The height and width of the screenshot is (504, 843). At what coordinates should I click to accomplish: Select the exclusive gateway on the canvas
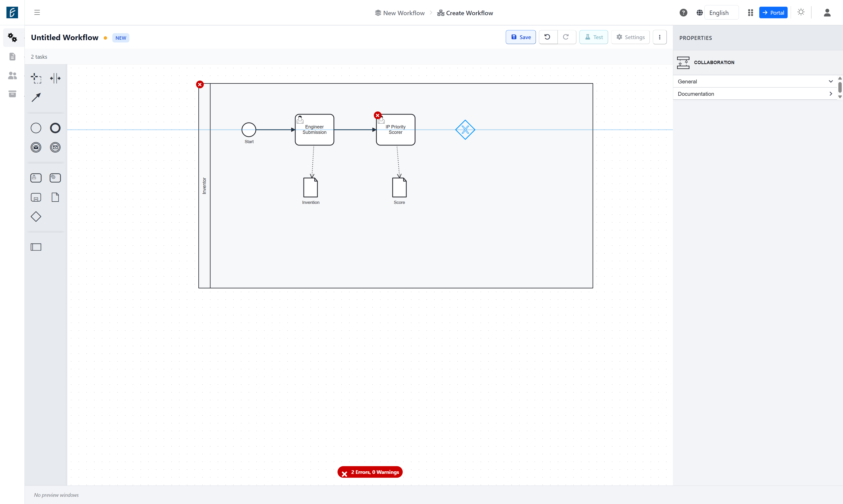click(465, 130)
